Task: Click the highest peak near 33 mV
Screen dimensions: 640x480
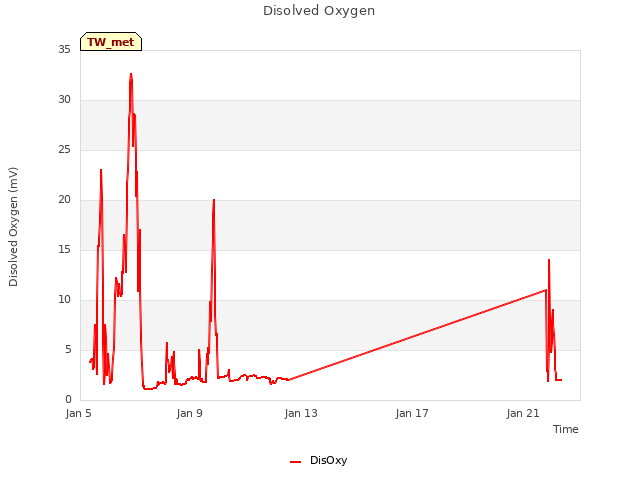Action: pos(131,74)
